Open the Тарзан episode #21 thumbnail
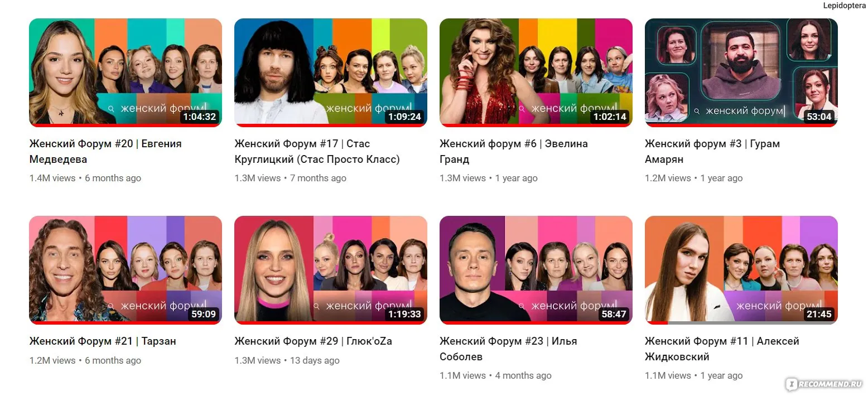 [126, 270]
